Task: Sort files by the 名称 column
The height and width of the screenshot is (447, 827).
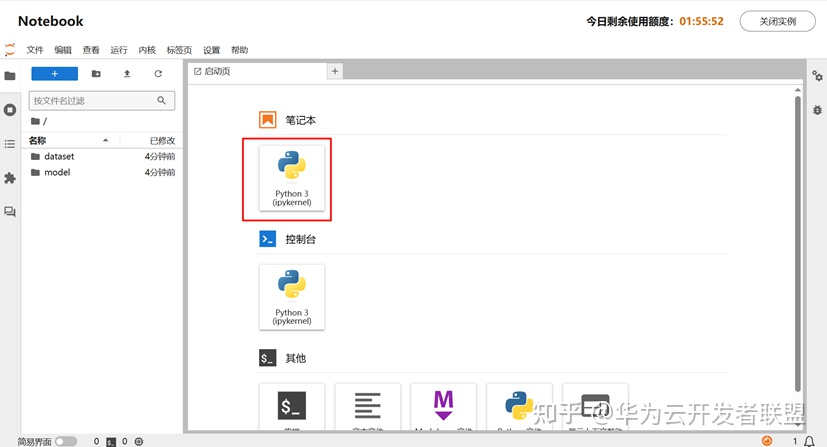Action: tap(38, 141)
